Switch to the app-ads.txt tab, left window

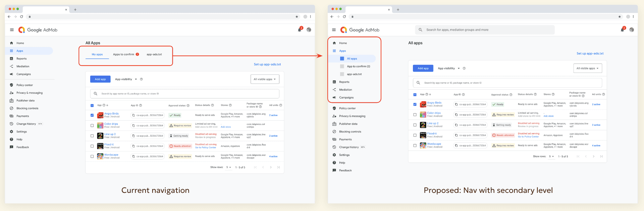(x=154, y=54)
